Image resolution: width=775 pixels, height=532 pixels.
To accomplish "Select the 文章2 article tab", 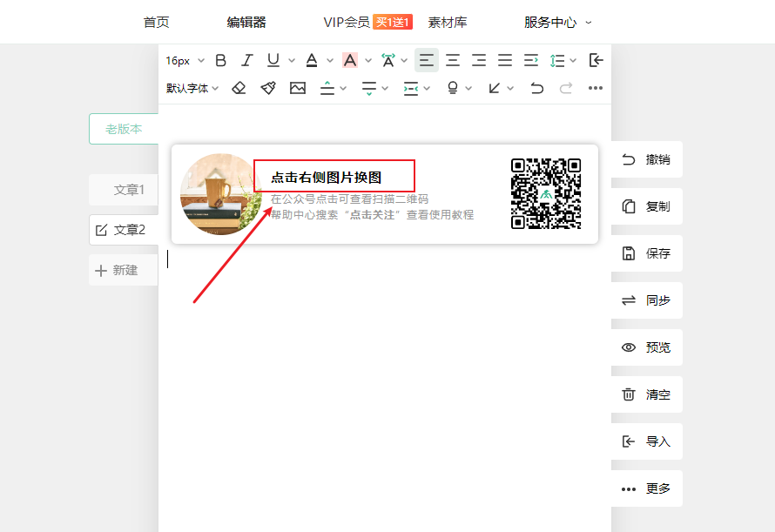I will point(124,230).
